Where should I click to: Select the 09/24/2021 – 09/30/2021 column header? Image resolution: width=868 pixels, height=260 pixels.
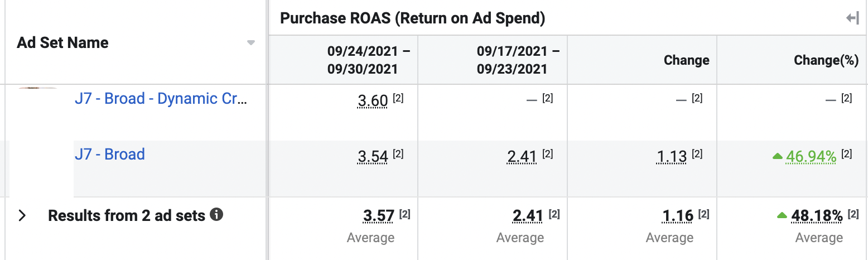pyautogui.click(x=369, y=60)
